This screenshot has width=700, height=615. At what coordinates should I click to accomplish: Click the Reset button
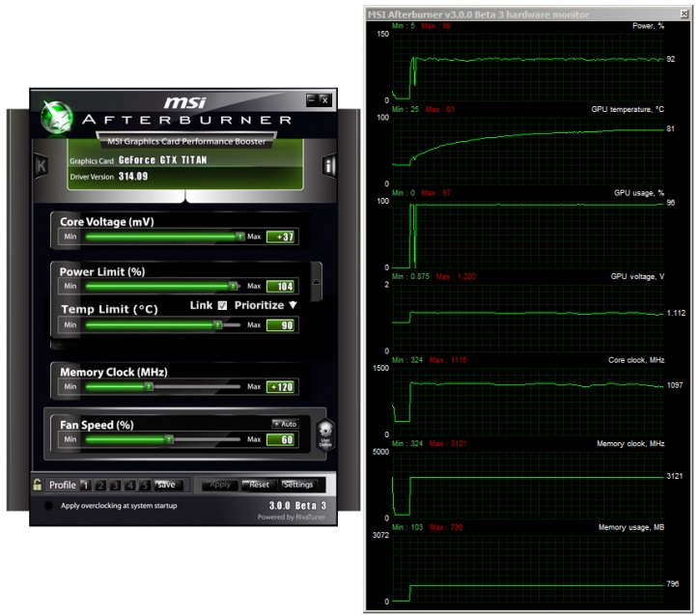[259, 485]
